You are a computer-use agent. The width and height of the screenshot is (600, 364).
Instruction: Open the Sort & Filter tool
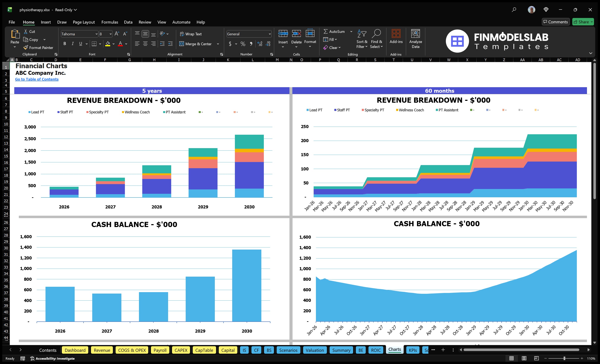362,38
